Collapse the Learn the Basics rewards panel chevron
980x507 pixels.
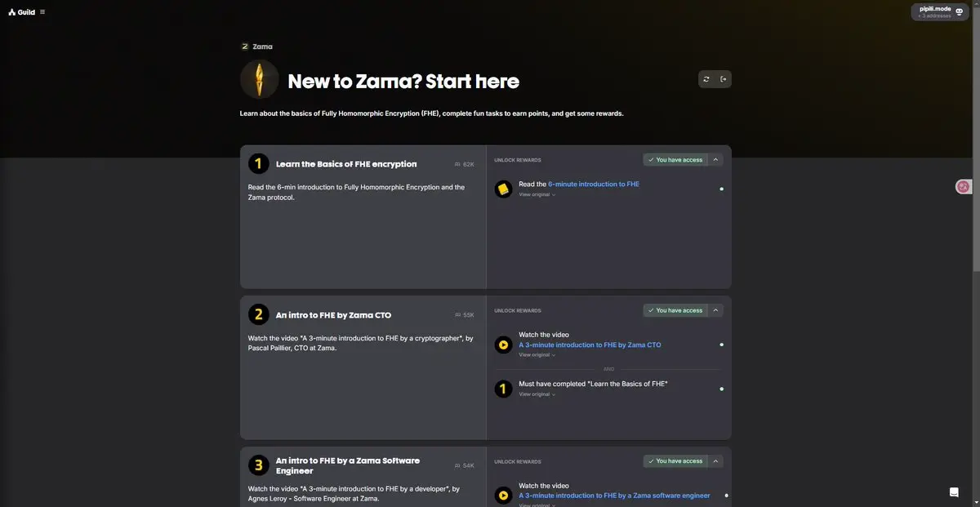(x=715, y=160)
